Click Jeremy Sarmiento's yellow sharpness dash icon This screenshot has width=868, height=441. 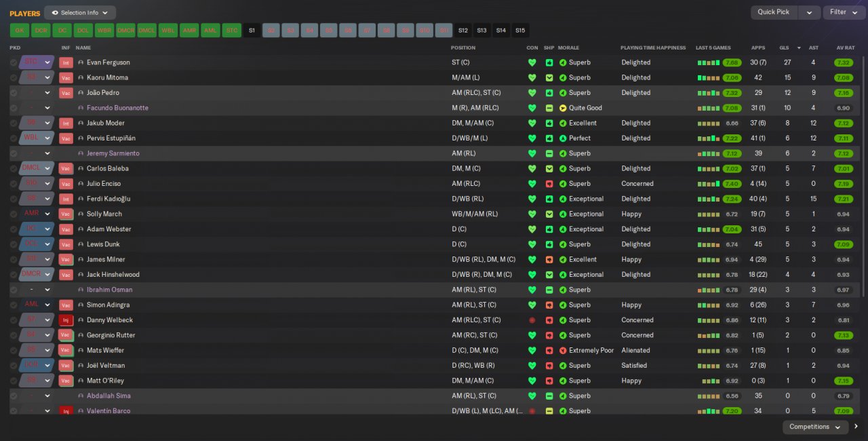point(549,153)
